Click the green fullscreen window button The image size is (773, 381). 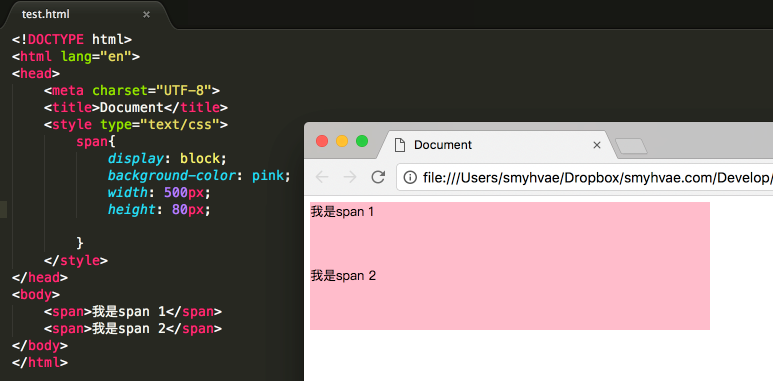click(x=362, y=141)
